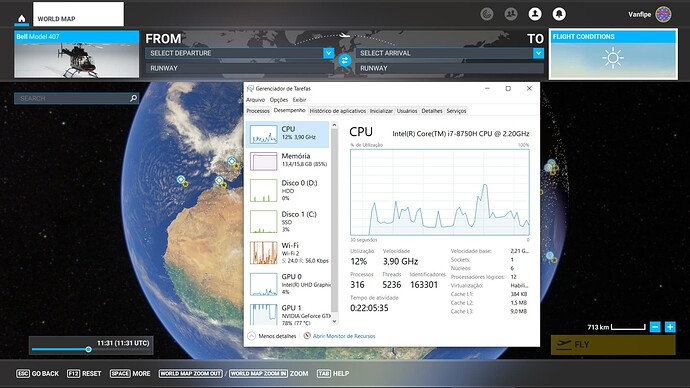690x388 pixels.
Task: Maximize the Task Manager window
Action: coord(508,88)
